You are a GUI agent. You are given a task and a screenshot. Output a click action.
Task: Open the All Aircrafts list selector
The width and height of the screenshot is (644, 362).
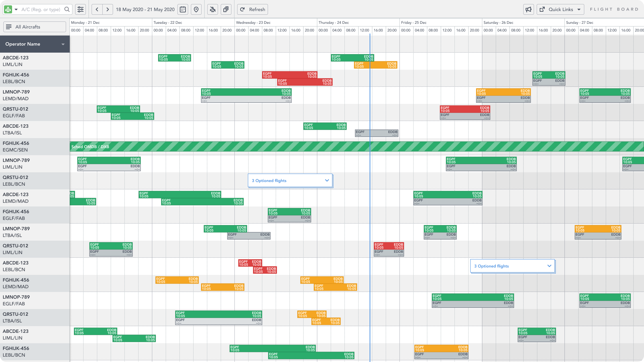point(35,27)
